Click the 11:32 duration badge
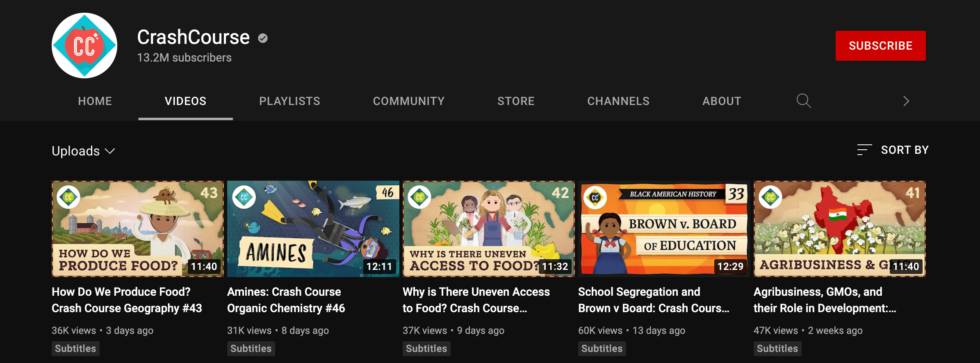 [555, 267]
